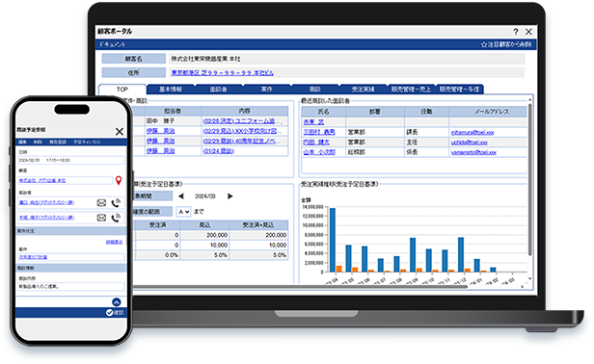Click the tallest blue bar in chart
This screenshot has width=594, height=364.
tap(333, 240)
